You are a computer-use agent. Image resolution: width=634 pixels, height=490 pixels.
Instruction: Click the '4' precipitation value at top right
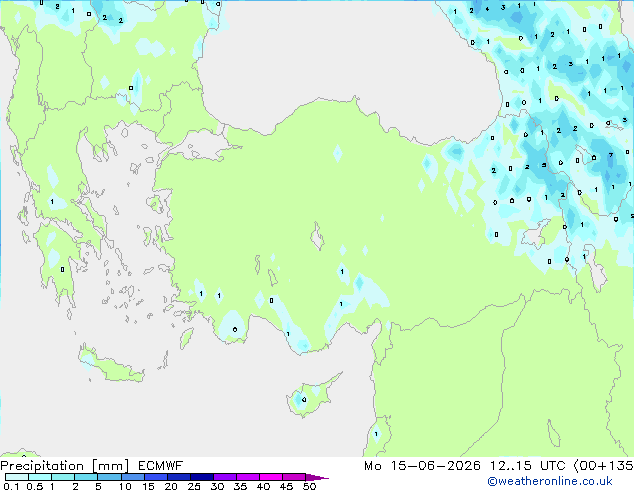[487, 9]
